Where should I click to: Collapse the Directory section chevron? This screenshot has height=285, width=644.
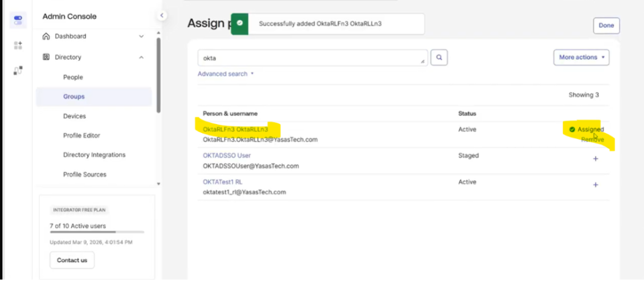point(141,58)
